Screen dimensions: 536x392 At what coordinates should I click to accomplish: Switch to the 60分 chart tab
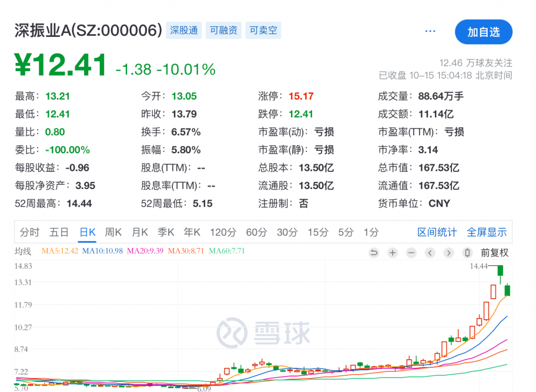[x=256, y=232]
